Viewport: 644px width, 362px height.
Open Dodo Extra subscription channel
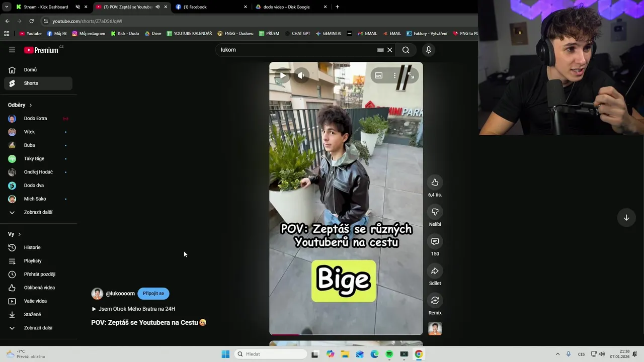38,119
